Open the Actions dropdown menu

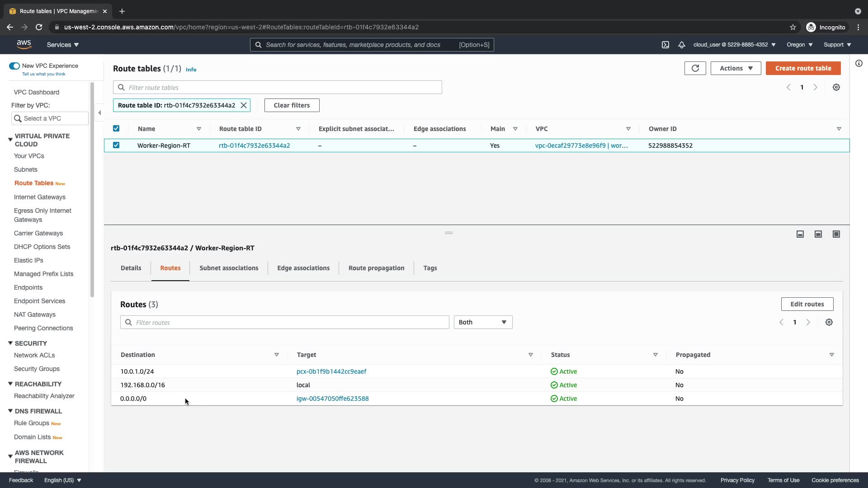(x=736, y=68)
